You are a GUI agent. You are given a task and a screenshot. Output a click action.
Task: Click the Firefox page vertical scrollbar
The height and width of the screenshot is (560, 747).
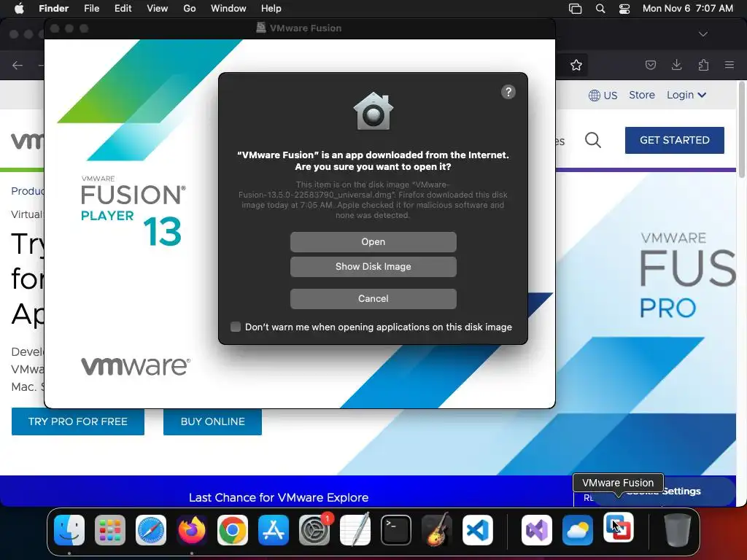pos(741,130)
